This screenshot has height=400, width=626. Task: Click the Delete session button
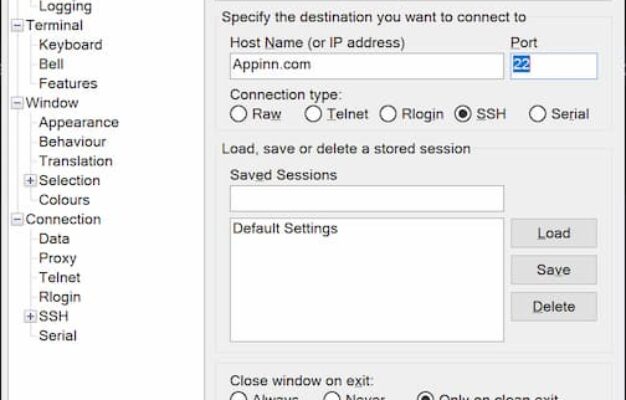553,307
